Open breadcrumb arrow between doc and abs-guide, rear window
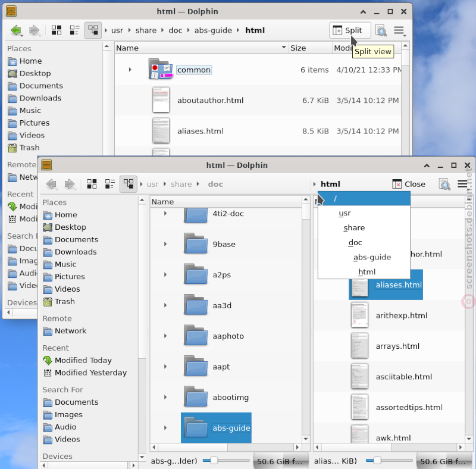This screenshot has height=469, width=476. (x=188, y=30)
